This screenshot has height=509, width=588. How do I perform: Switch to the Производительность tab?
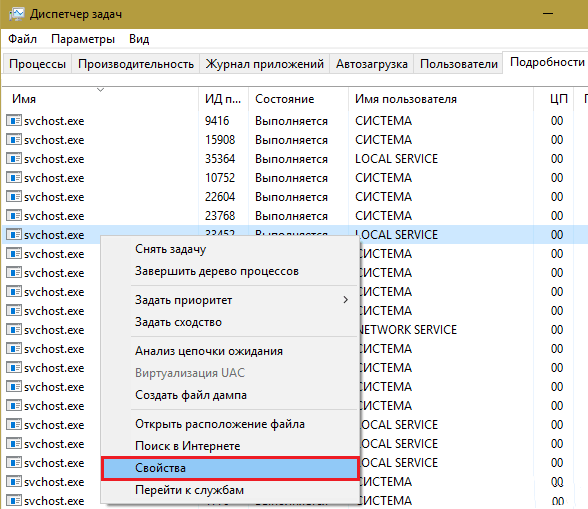click(x=136, y=64)
